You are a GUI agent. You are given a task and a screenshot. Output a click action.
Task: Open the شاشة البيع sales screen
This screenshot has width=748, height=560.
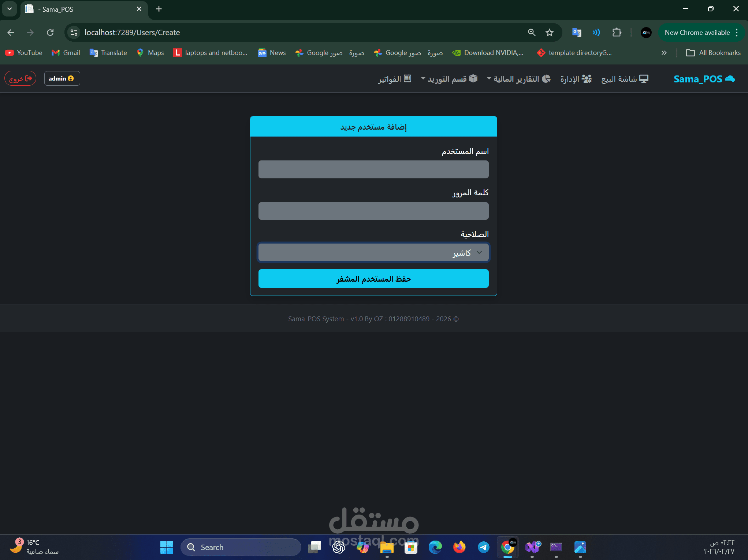coord(625,79)
